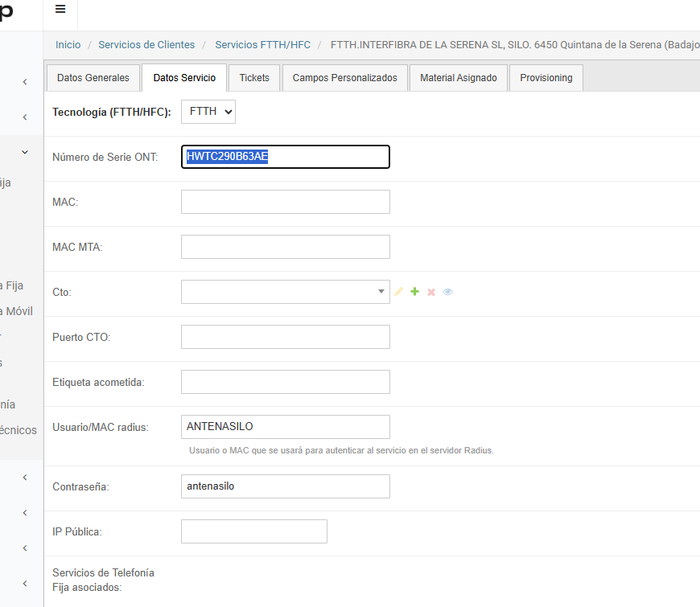Click the 'MAC MTA:' label text

[x=77, y=247]
